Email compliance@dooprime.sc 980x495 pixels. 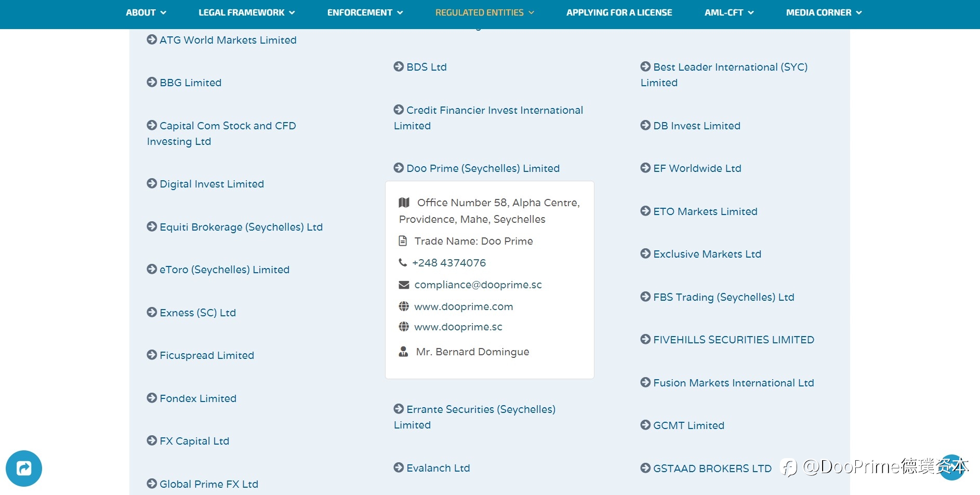point(478,285)
